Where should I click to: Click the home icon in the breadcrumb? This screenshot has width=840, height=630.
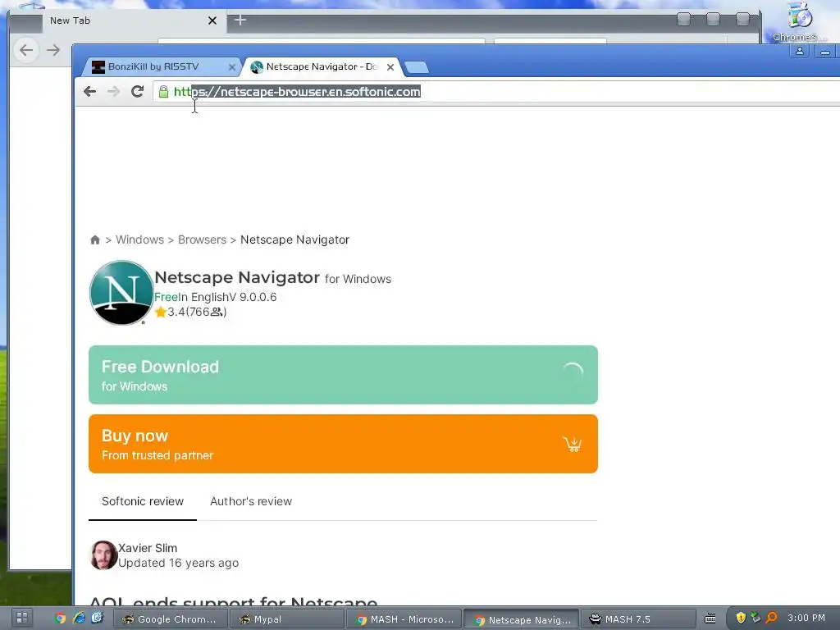[95, 240]
